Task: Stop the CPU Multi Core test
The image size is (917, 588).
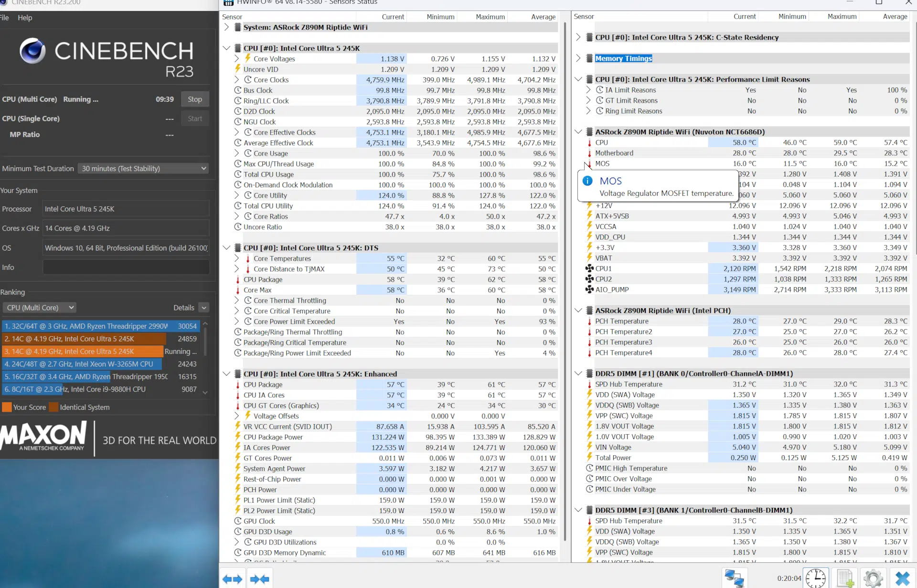Action: [195, 99]
